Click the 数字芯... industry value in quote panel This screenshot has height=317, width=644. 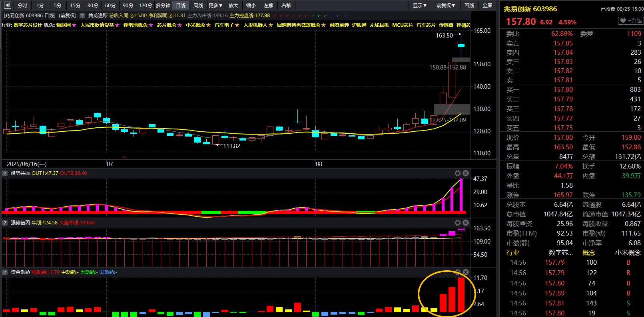click(x=561, y=253)
